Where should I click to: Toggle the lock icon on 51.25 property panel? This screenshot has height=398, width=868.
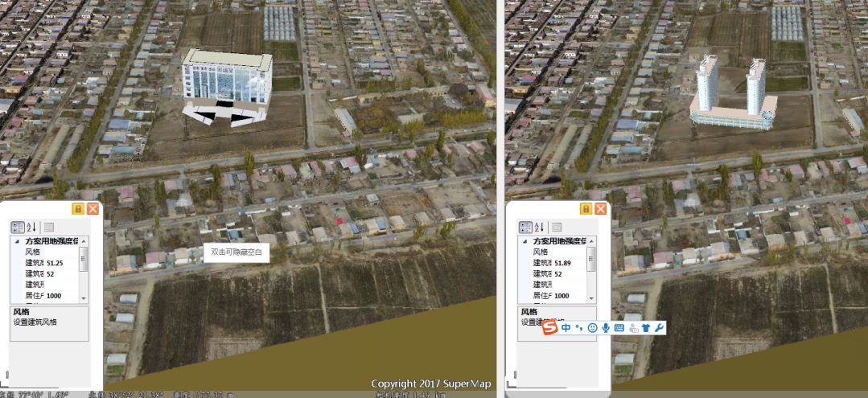78,209
